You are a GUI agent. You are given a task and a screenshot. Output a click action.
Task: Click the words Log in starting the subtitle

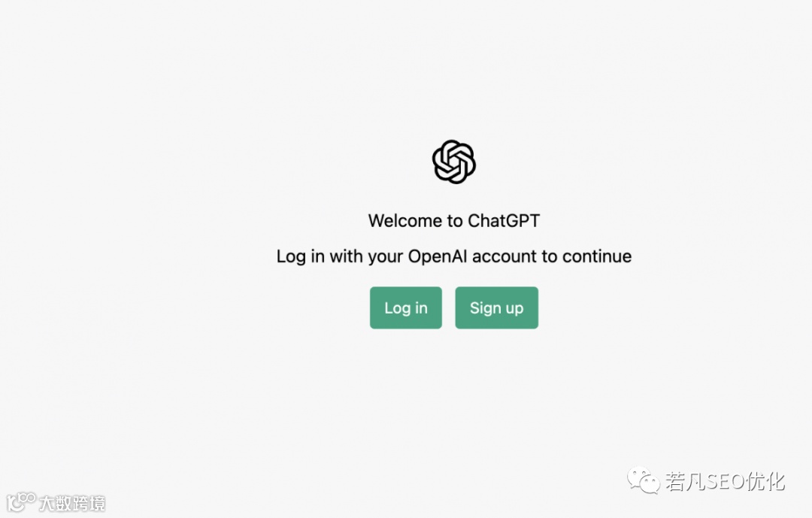300,257
